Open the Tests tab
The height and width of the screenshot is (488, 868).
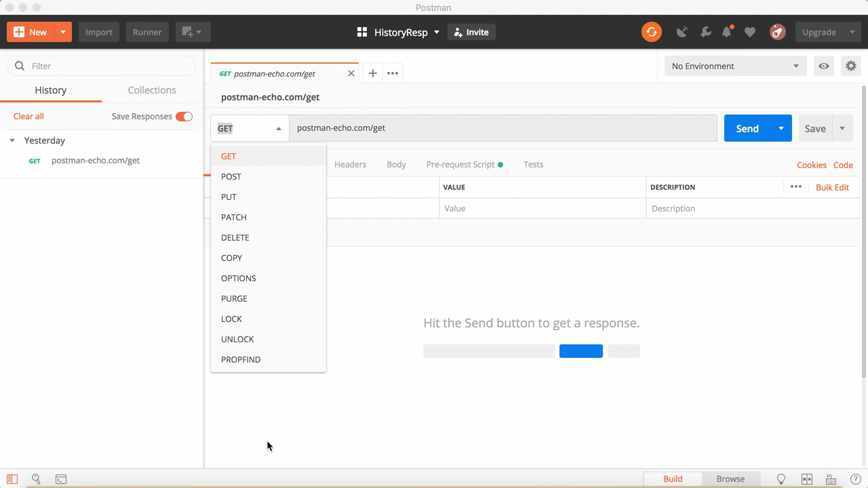533,164
